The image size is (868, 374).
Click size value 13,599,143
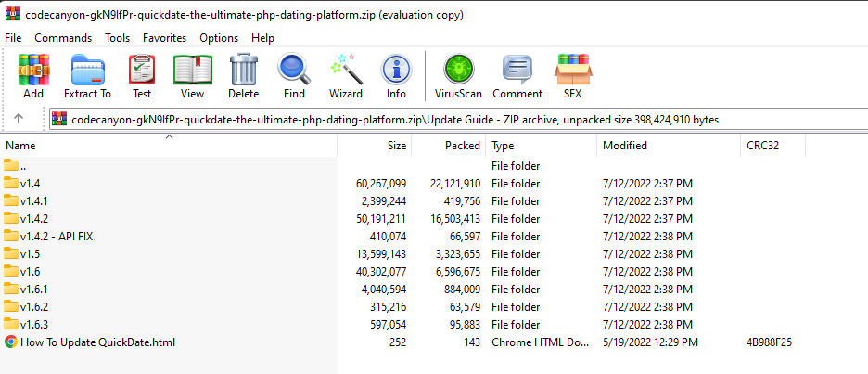point(381,253)
